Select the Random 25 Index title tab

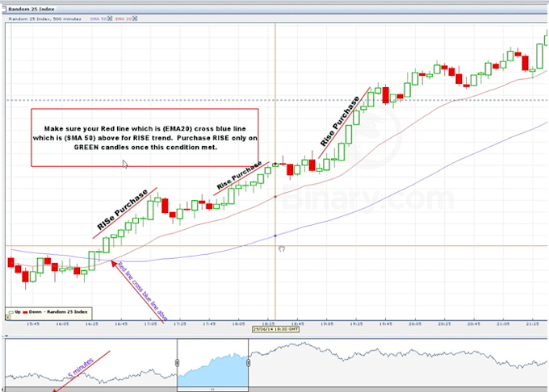pyautogui.click(x=31, y=9)
